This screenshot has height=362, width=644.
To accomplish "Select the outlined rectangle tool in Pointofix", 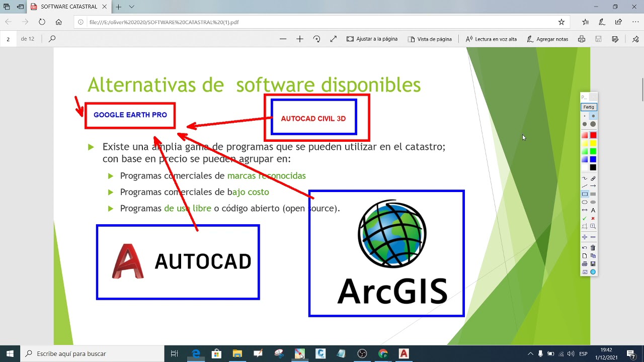I will tap(585, 194).
